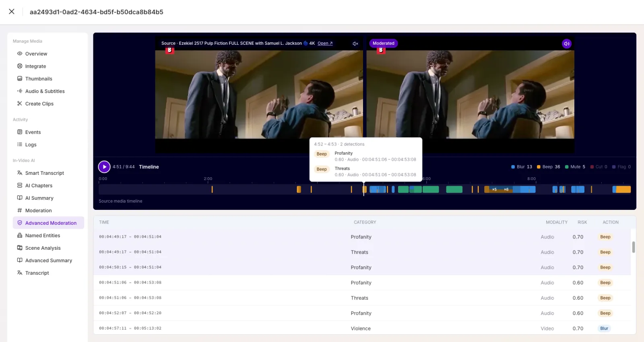The image size is (644, 342).
Task: Click the Overview eye icon
Action: pyautogui.click(x=19, y=54)
